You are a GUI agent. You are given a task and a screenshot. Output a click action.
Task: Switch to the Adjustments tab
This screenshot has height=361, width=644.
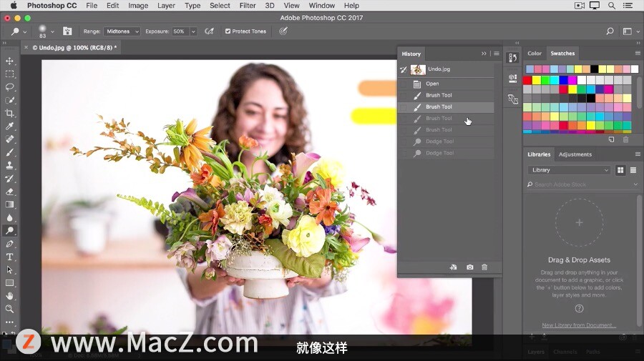575,154
